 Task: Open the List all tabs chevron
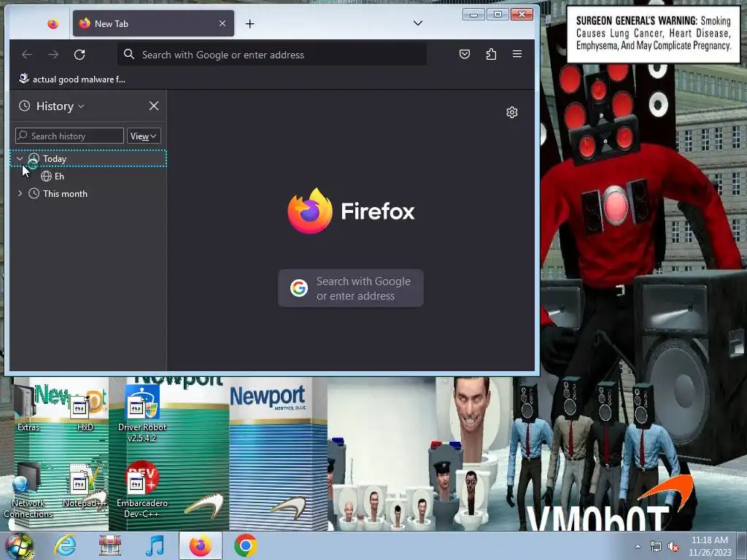(418, 23)
